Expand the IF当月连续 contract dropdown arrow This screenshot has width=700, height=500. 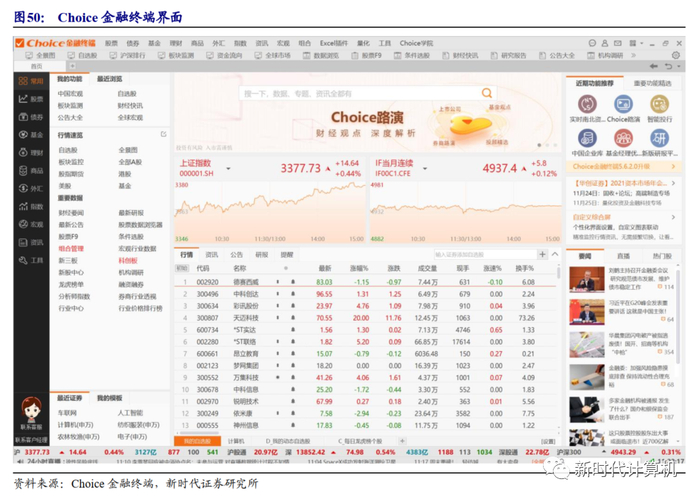(425, 169)
